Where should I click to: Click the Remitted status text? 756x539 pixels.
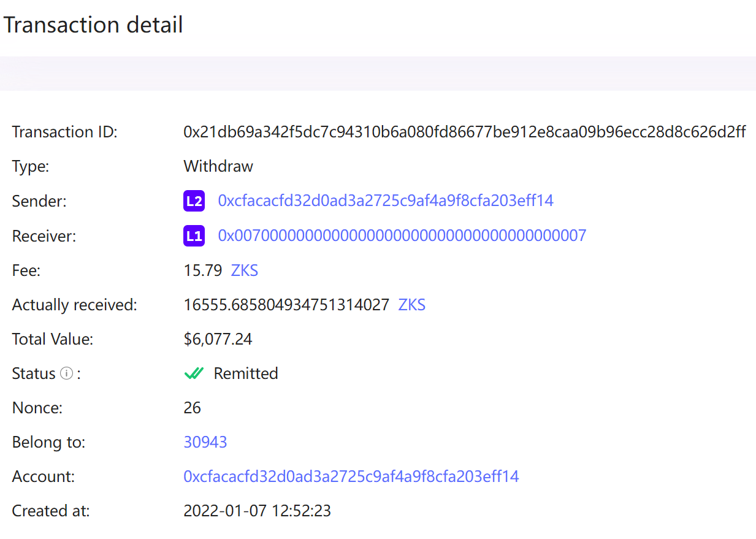[246, 373]
